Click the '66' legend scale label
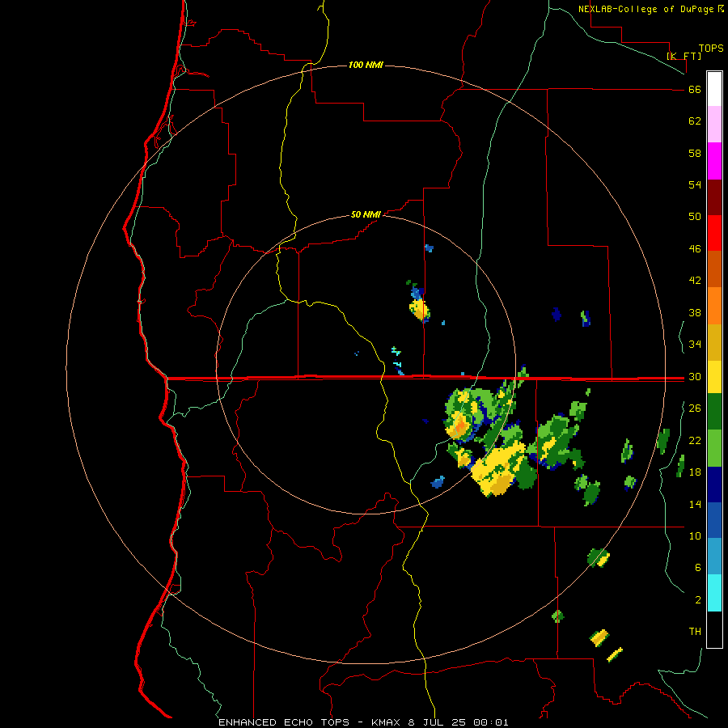This screenshot has width=728, height=728. (x=695, y=90)
